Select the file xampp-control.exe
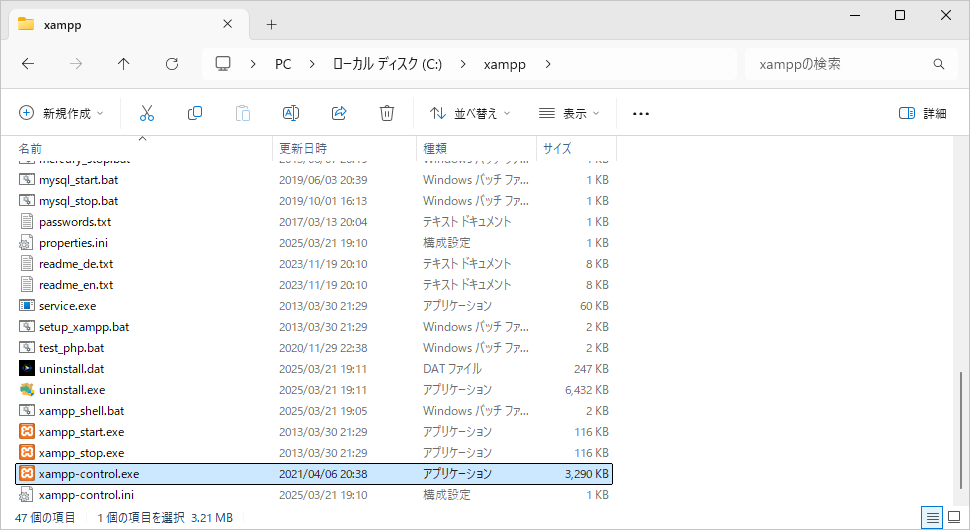This screenshot has width=970, height=530. tap(314, 474)
